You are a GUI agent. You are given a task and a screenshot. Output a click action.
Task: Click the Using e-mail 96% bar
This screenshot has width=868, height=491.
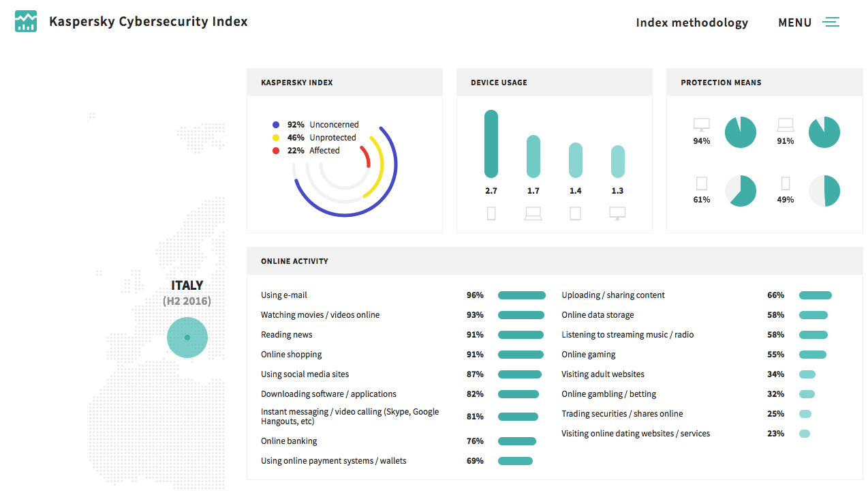pyautogui.click(x=522, y=295)
